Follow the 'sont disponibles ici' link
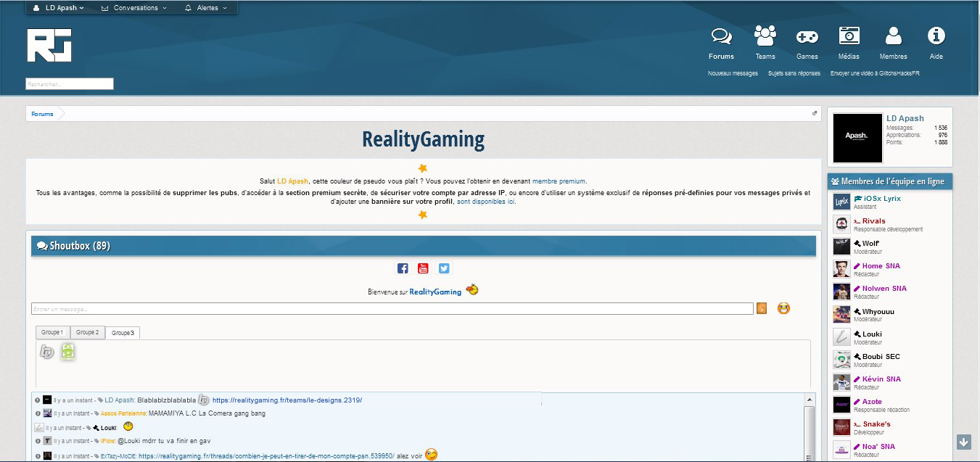 coord(485,202)
